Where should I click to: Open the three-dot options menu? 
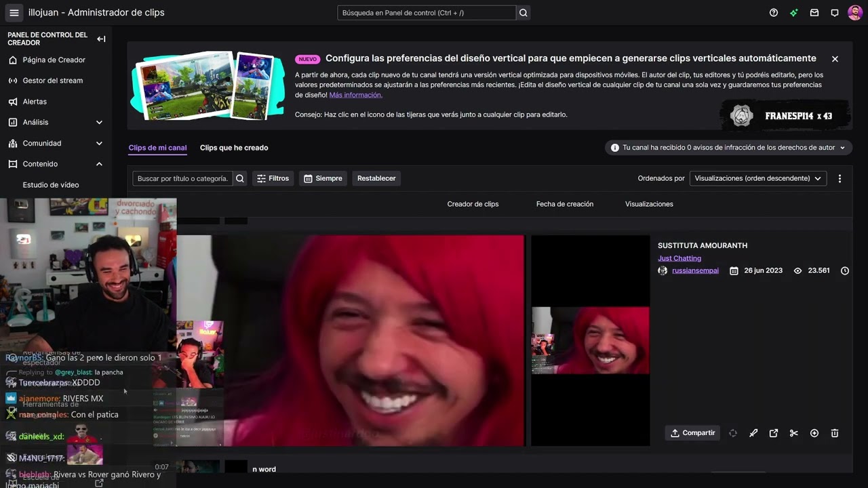pyautogui.click(x=840, y=178)
